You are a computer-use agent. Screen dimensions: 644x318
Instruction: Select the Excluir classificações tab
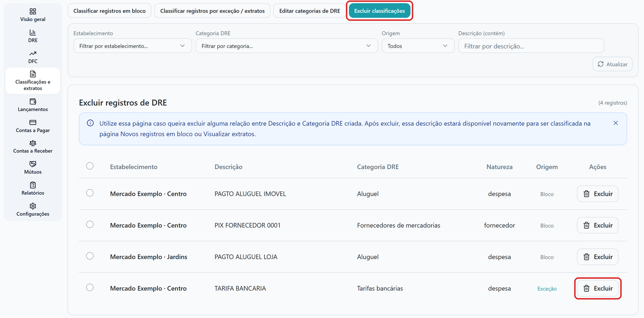pyautogui.click(x=380, y=11)
